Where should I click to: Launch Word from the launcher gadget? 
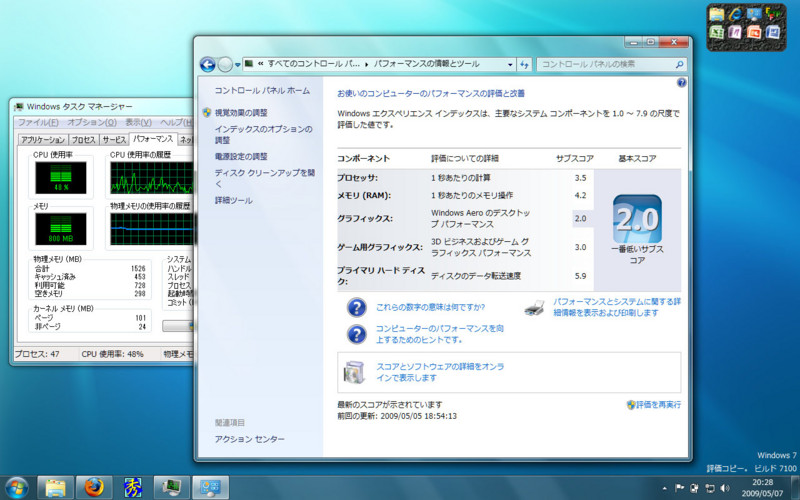[773, 33]
